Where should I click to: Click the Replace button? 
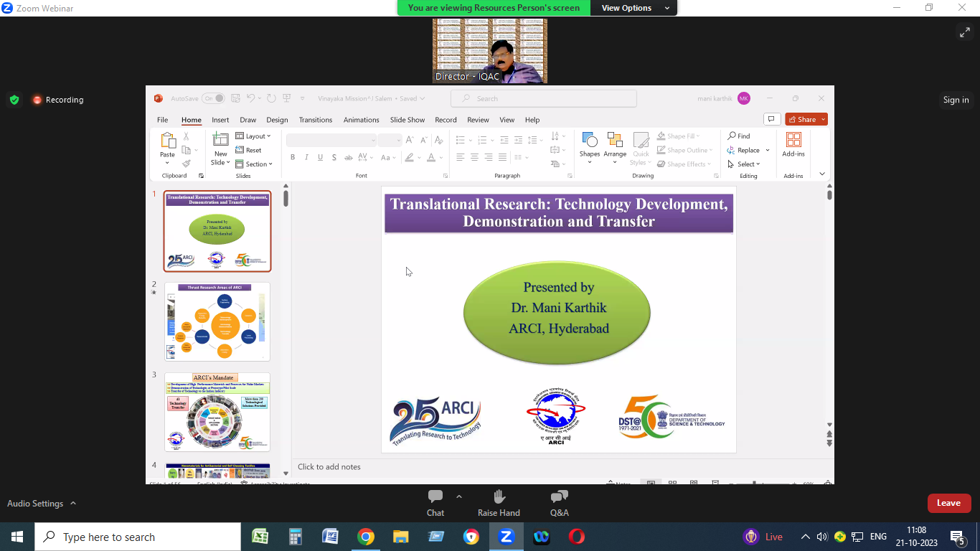743,150
